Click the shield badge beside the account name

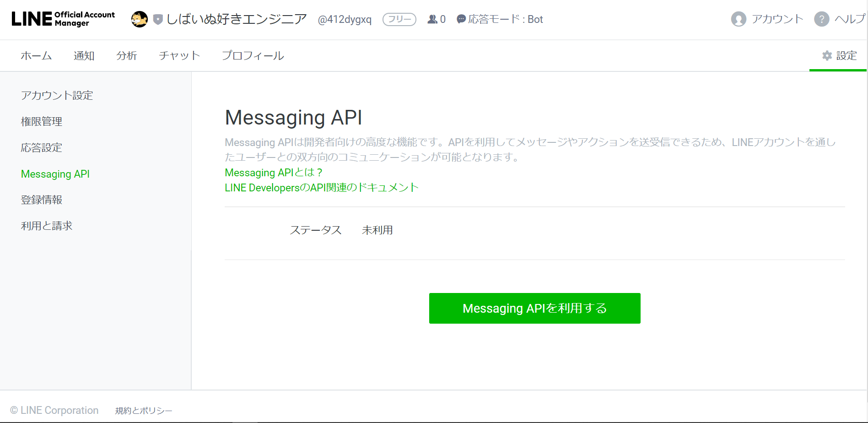(158, 19)
